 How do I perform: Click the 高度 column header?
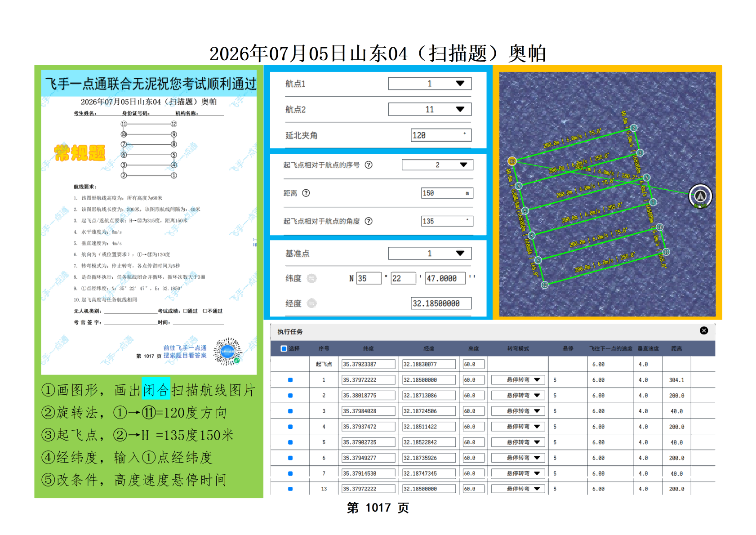click(473, 348)
